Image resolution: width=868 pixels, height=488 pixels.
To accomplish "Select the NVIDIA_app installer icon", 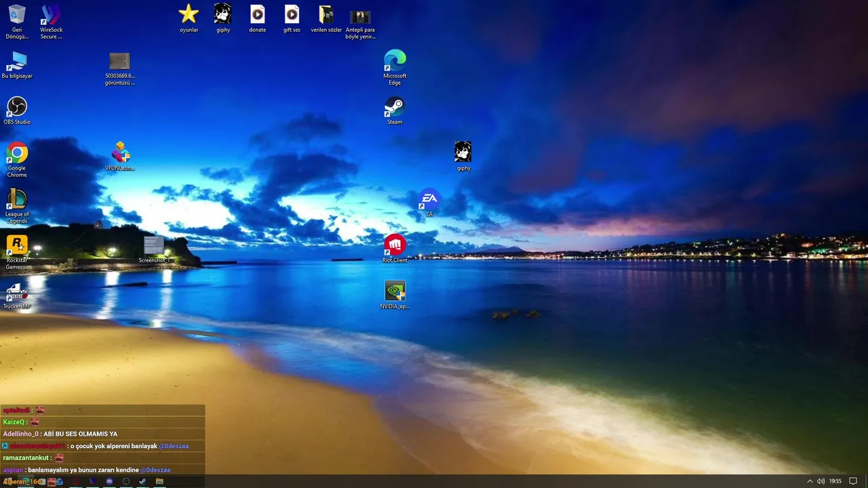I will (x=395, y=295).
